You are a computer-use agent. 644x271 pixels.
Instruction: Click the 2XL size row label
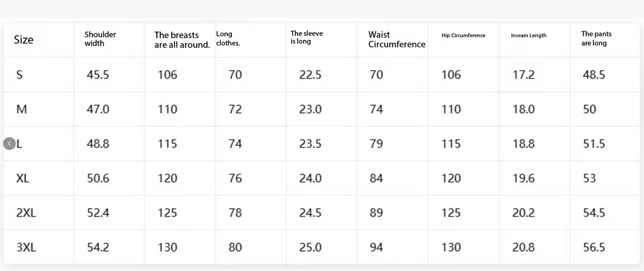26,213
